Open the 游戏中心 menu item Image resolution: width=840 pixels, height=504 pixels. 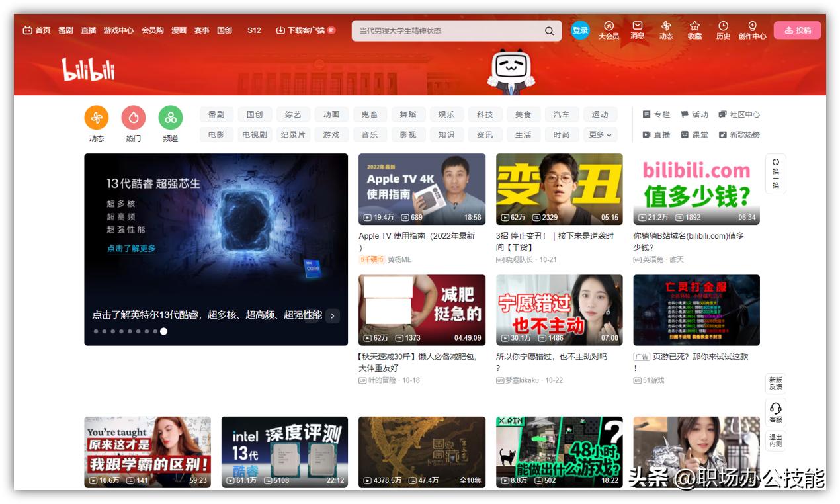[118, 30]
